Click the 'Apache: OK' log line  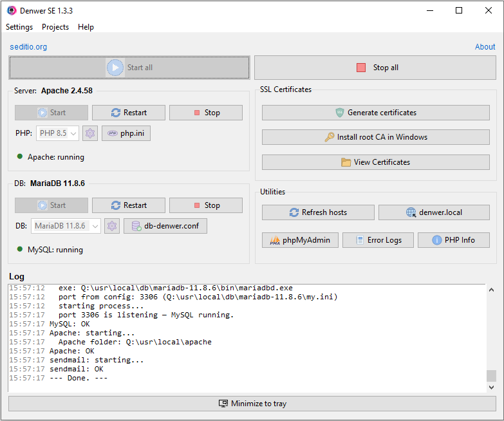[72, 351]
